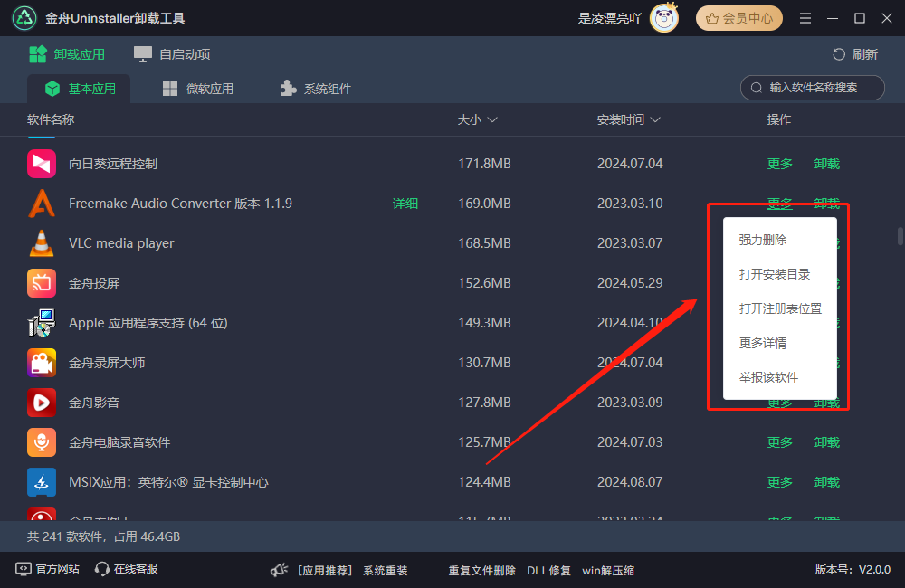This screenshot has height=588, width=905.
Task: Choose 打开注册表位置 in the context menu
Action: coord(780,308)
